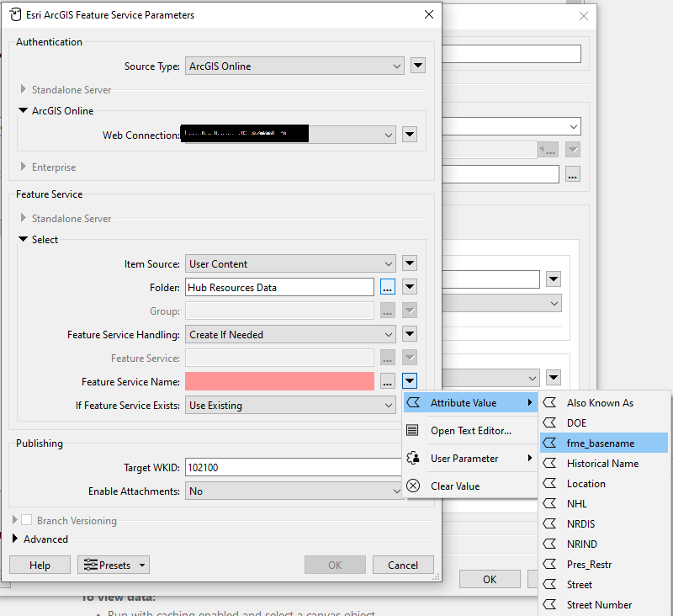The width and height of the screenshot is (673, 616).
Task: Click the lower arrow button in the background dialog
Action: [x=554, y=377]
